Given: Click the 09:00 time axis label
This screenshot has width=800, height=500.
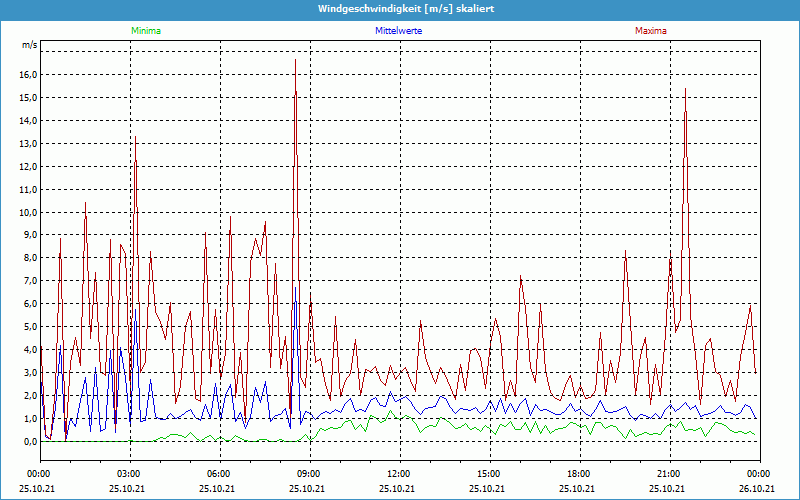Looking at the screenshot, I should click(309, 474).
